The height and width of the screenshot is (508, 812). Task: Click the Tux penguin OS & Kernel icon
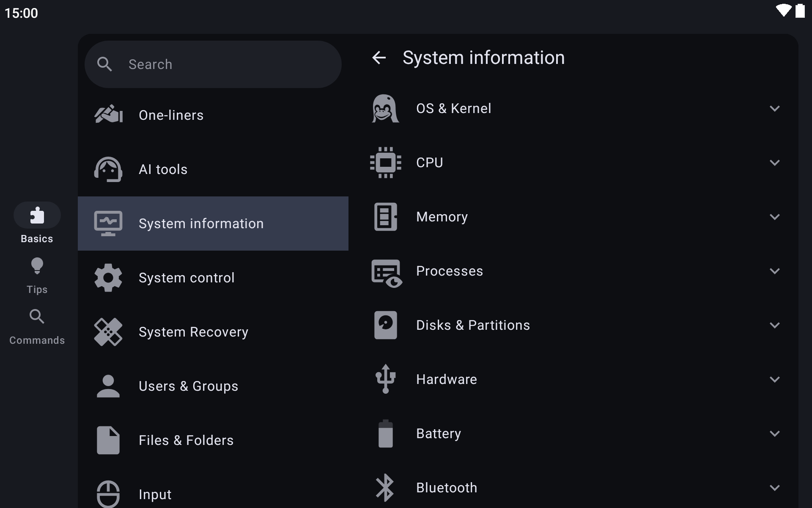point(385,108)
